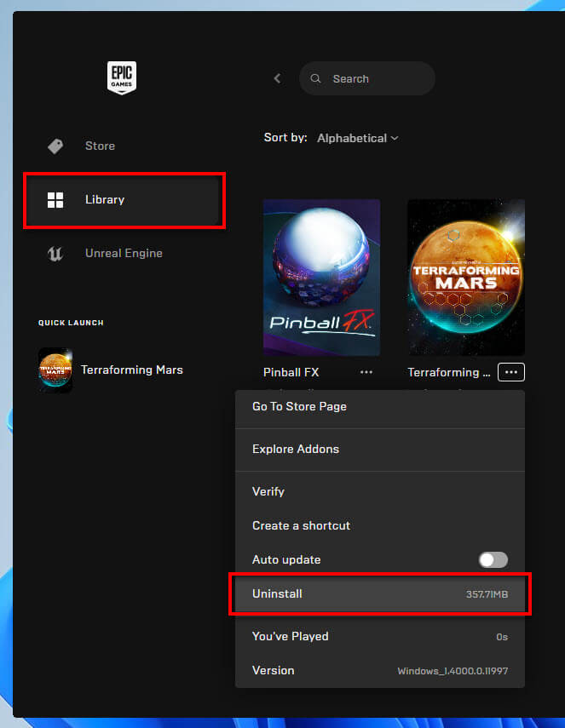Choose Create a shortcut

(x=379, y=525)
